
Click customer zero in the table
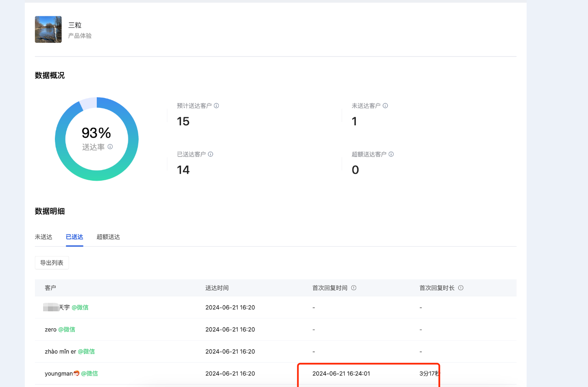50,330
